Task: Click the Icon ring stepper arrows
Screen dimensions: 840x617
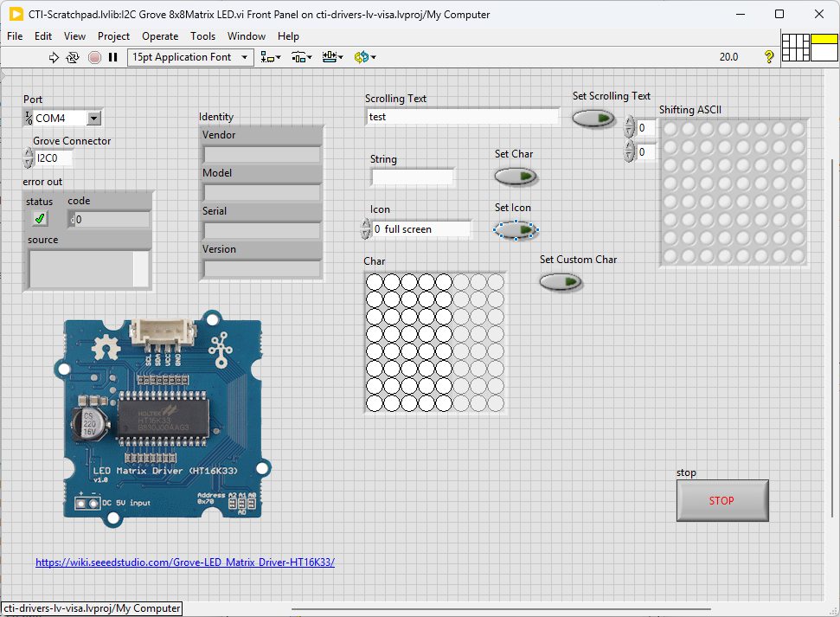Action: click(366, 229)
